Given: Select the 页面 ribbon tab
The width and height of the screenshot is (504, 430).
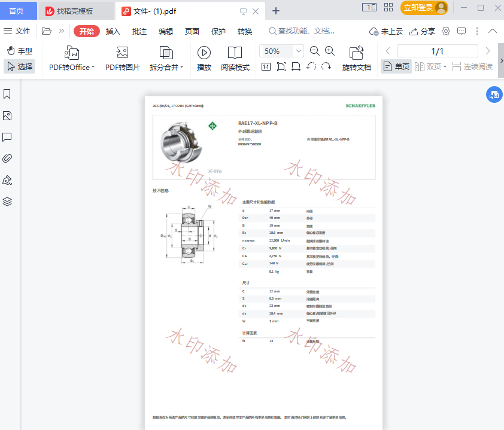Looking at the screenshot, I should [x=192, y=31].
